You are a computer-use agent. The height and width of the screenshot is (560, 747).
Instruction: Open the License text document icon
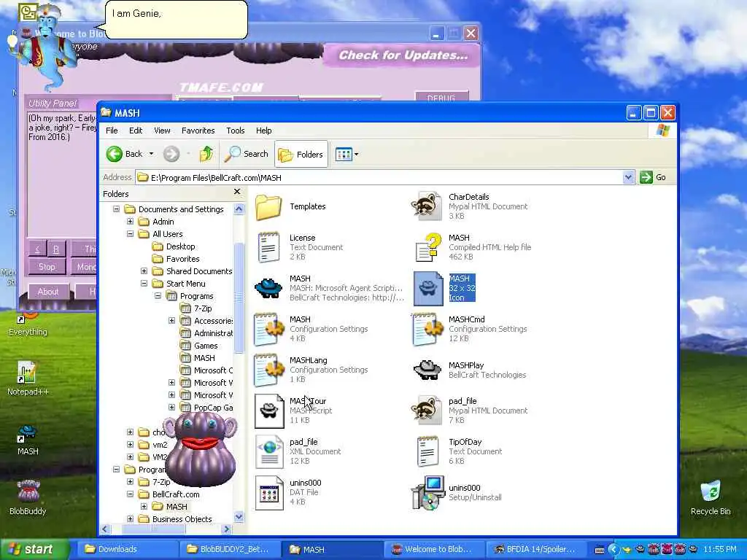pyautogui.click(x=268, y=248)
